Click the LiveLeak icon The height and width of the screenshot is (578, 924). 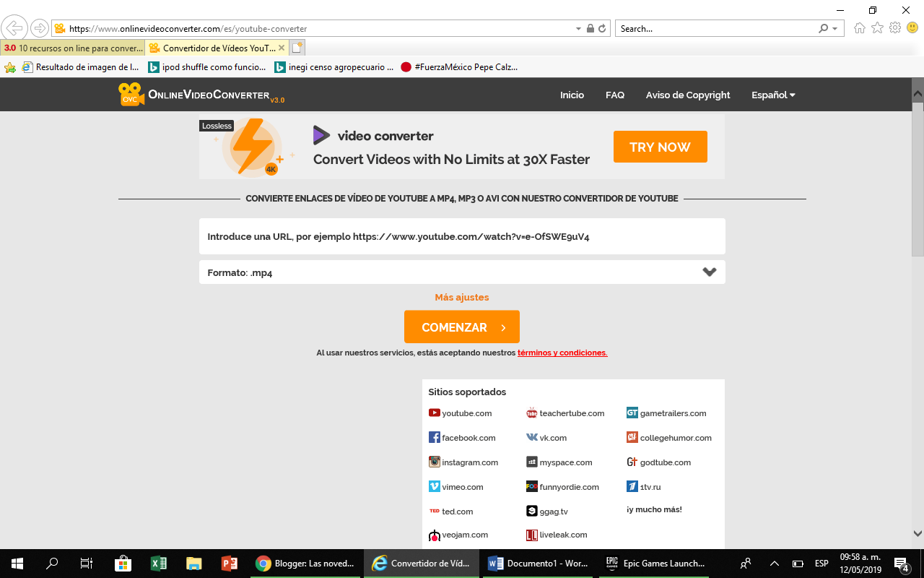531,535
